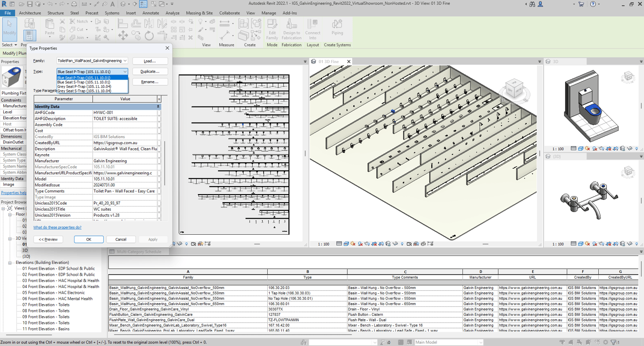The image size is (644, 346).
Task: Open the What do these properties do link
Action: (58, 227)
